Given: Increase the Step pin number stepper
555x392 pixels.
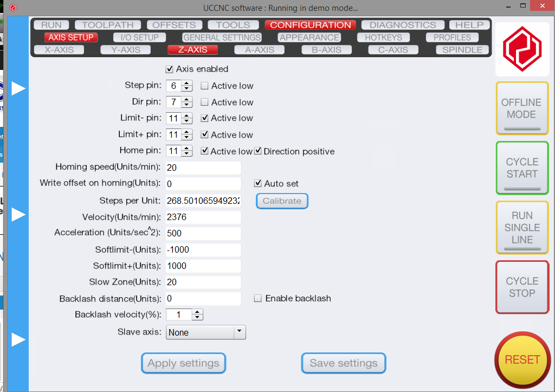Looking at the screenshot, I should [187, 83].
